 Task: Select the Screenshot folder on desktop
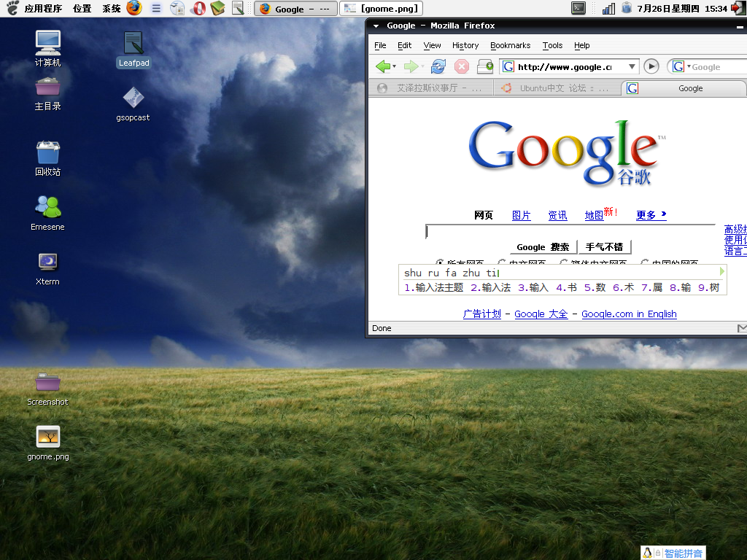tap(47, 389)
